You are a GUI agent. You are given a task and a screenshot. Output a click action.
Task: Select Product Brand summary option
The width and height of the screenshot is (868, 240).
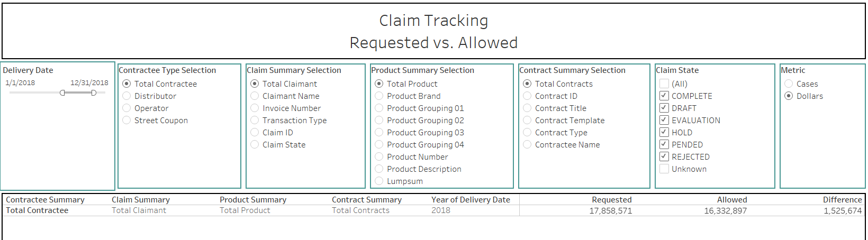(x=379, y=96)
